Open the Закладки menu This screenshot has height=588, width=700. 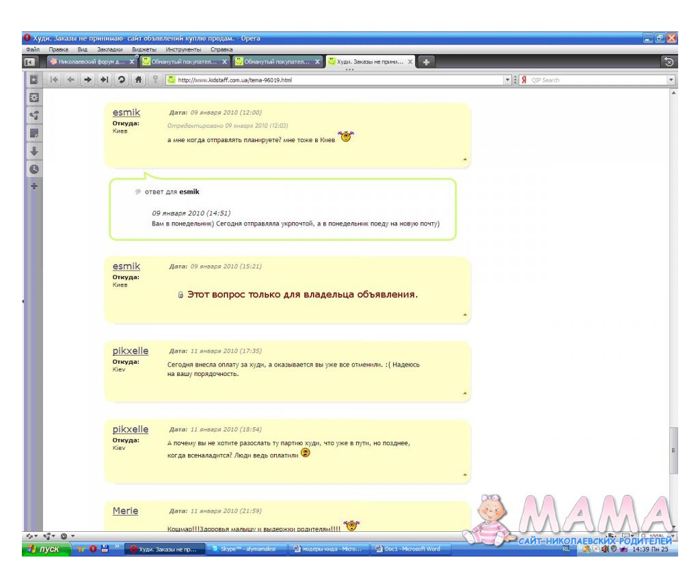point(110,50)
